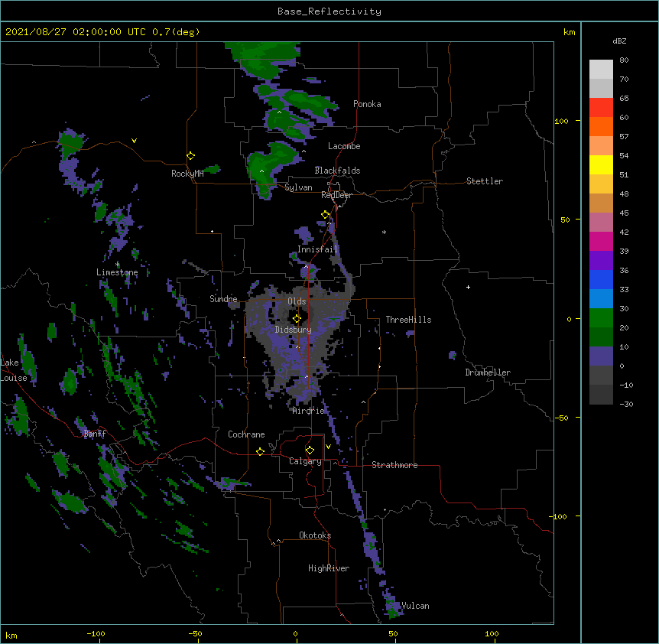This screenshot has height=644, width=659.
Task: Select the red 60-65 dBZ legend swatch
Action: (x=601, y=108)
